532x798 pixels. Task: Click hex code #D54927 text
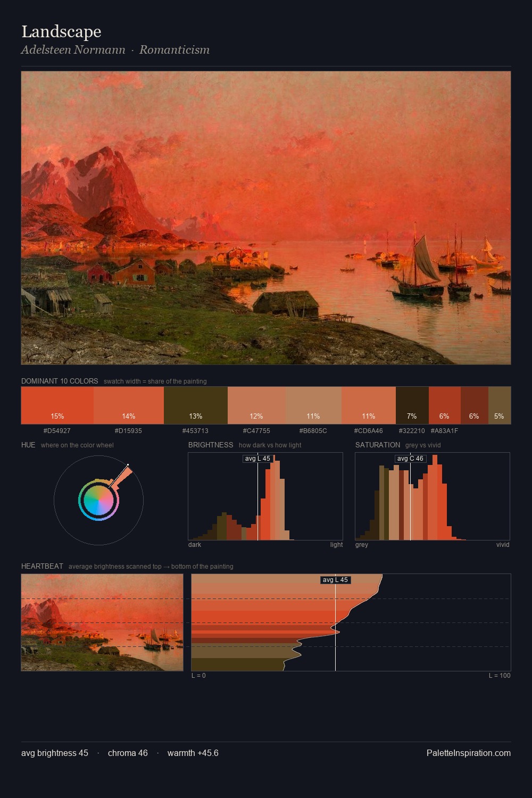(57, 431)
